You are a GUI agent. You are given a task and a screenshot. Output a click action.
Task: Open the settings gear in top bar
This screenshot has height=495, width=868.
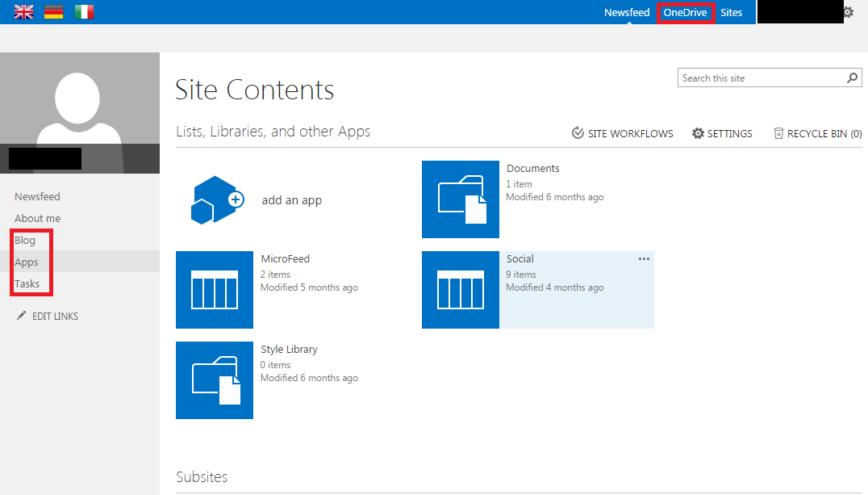849,11
